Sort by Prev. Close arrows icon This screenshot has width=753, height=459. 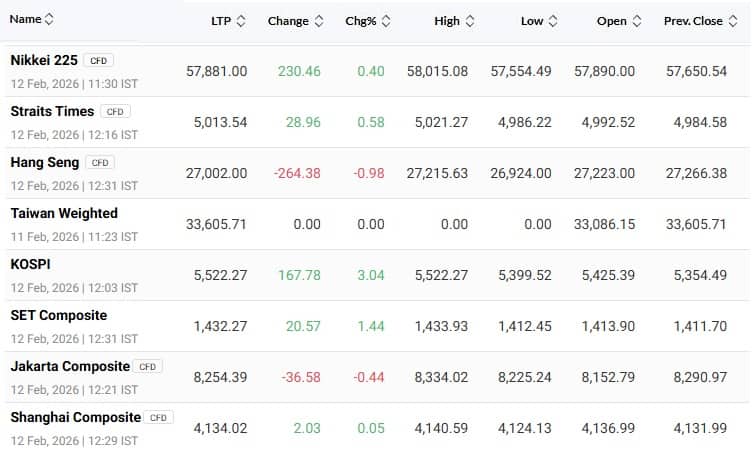click(x=733, y=21)
